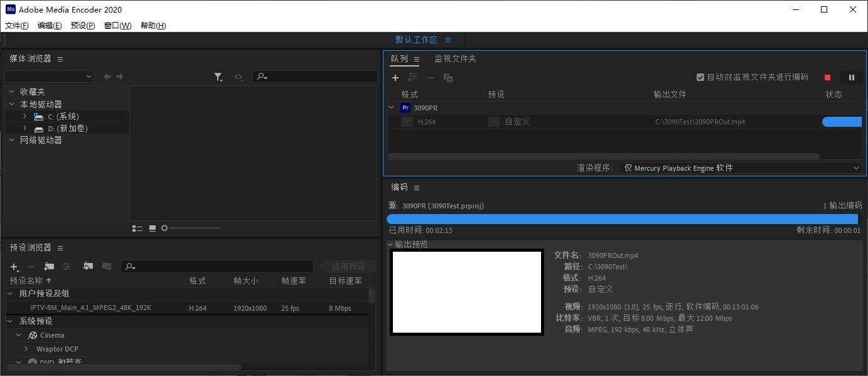868x376 pixels.
Task: Create a new preset group
Action: click(49, 266)
